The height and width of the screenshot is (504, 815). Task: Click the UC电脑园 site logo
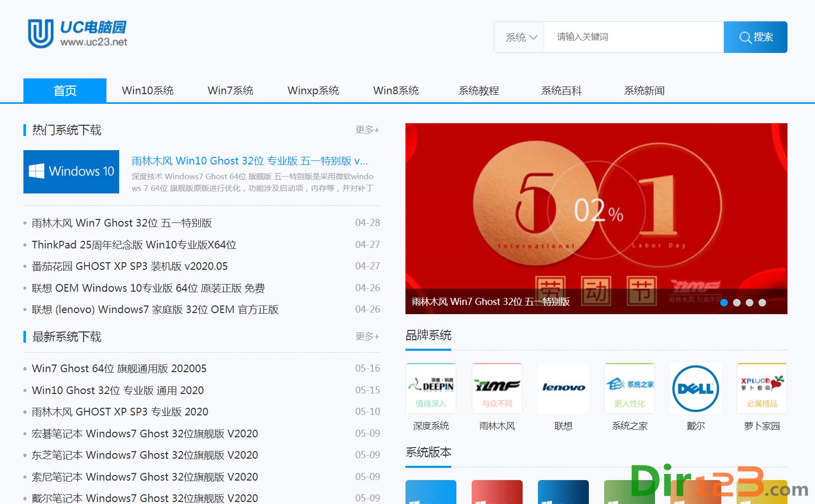pyautogui.click(x=77, y=34)
